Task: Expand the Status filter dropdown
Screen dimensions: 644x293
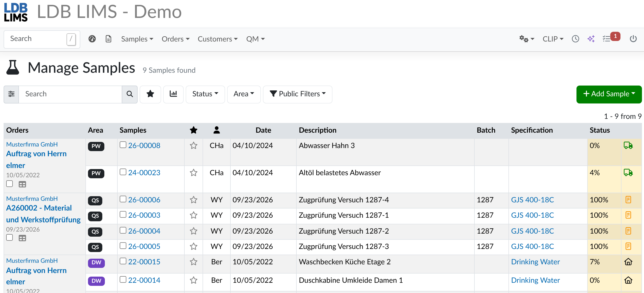Action: 205,94
